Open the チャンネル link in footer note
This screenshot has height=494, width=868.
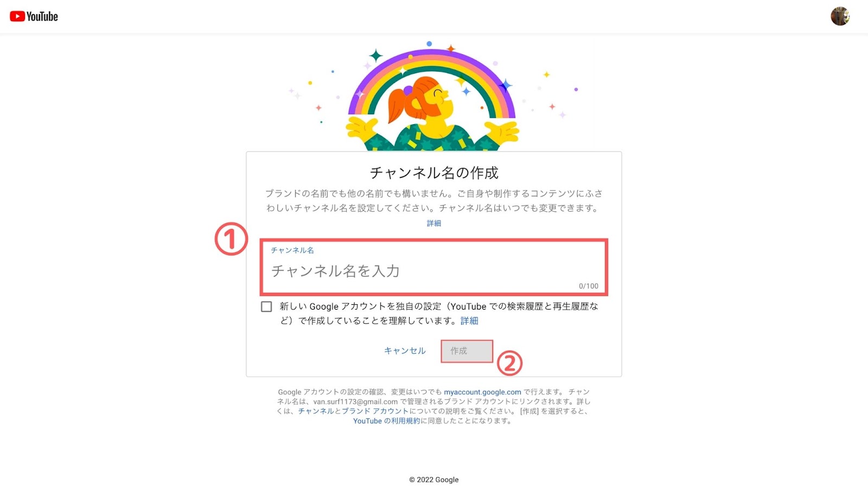pos(316,412)
